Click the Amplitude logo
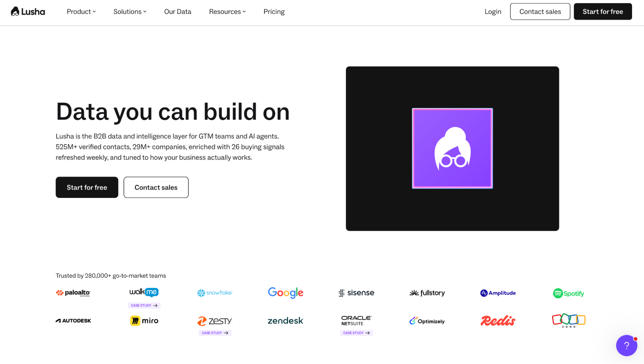This screenshot has height=364, width=644. pos(498,293)
